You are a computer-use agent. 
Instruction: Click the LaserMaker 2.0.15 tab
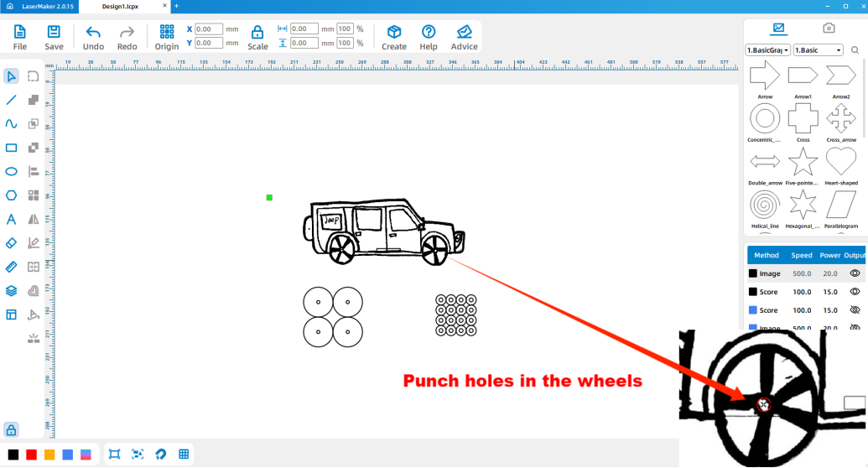point(48,6)
